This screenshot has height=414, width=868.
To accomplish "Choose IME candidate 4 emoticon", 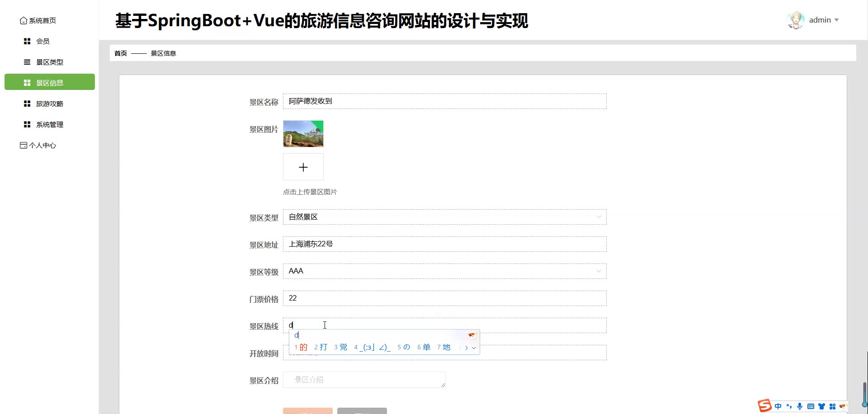I will pos(372,347).
